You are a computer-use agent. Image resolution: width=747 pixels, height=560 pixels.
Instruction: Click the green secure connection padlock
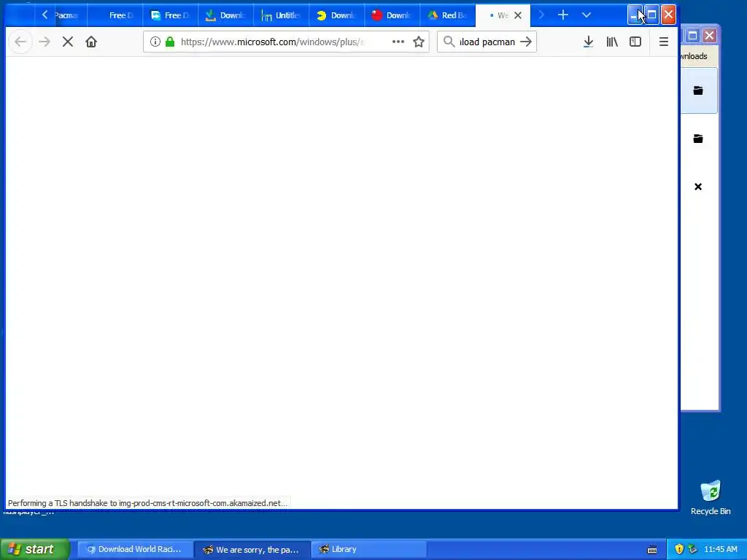click(x=170, y=42)
